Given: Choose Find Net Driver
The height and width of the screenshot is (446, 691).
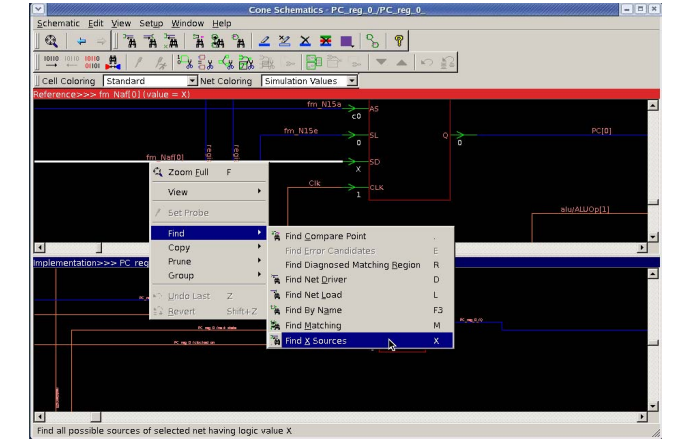Looking at the screenshot, I should 360,280.
